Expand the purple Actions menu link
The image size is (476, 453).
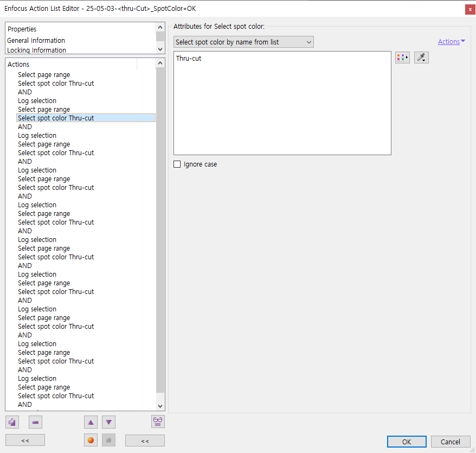tap(451, 42)
